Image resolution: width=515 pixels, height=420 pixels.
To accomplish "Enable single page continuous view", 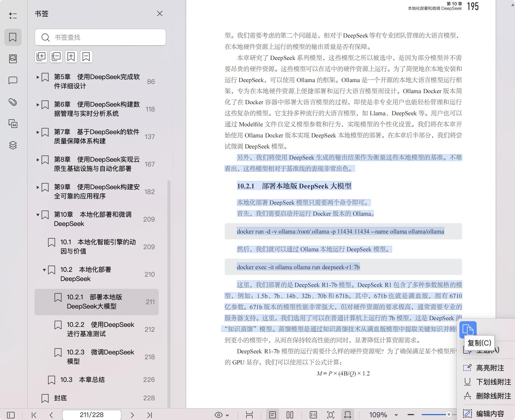I will [273, 415].
